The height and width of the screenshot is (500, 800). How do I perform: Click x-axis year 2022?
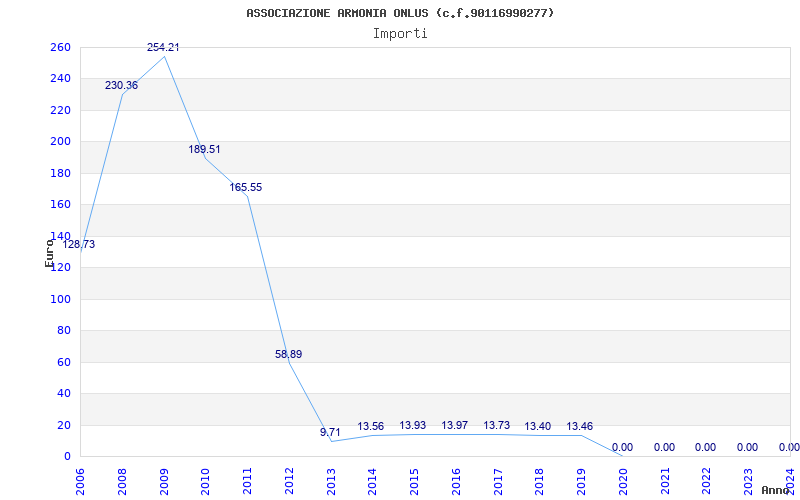[x=707, y=482]
